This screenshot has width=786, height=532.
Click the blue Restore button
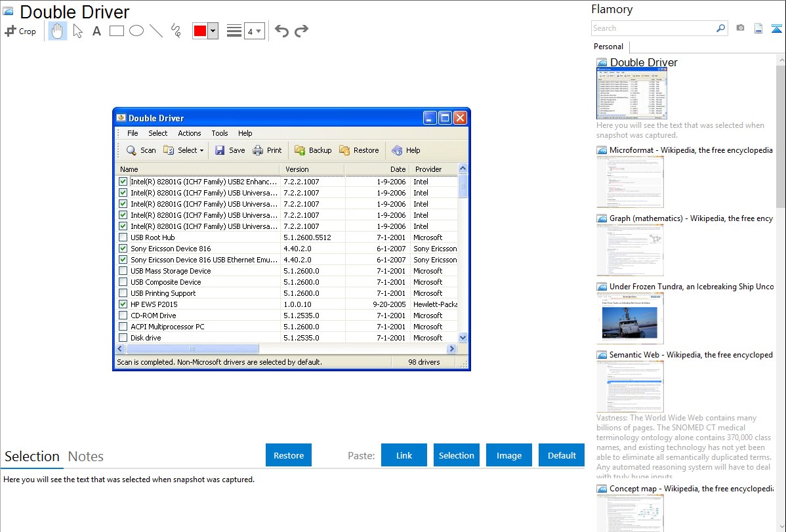(x=289, y=455)
